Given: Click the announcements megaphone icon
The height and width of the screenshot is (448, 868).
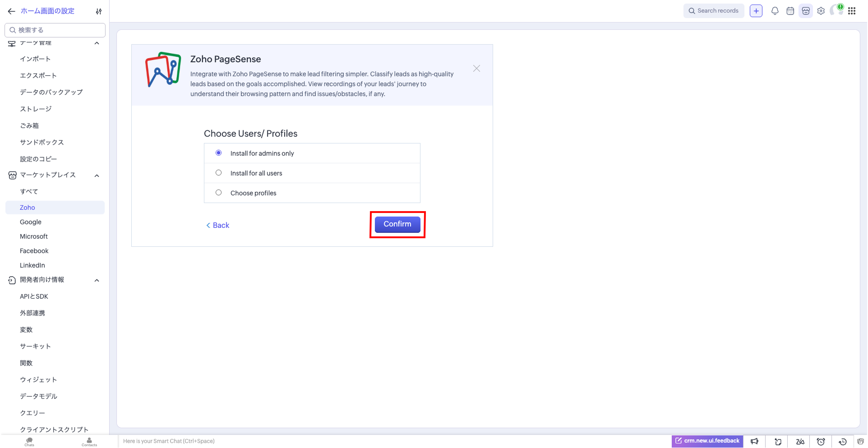Looking at the screenshot, I should point(754,441).
